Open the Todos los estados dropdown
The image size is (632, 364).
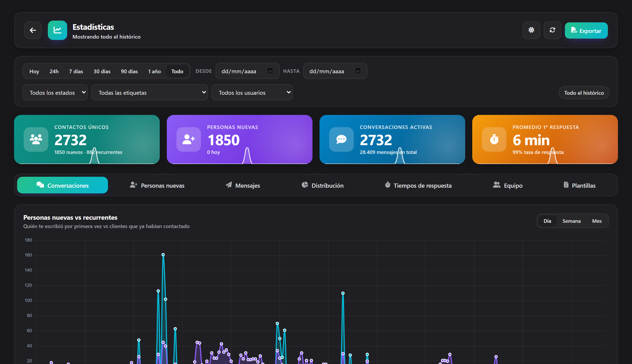tap(55, 93)
